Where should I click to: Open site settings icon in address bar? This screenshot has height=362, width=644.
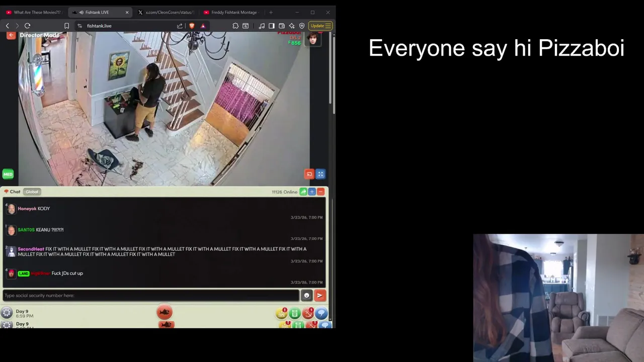(79, 26)
